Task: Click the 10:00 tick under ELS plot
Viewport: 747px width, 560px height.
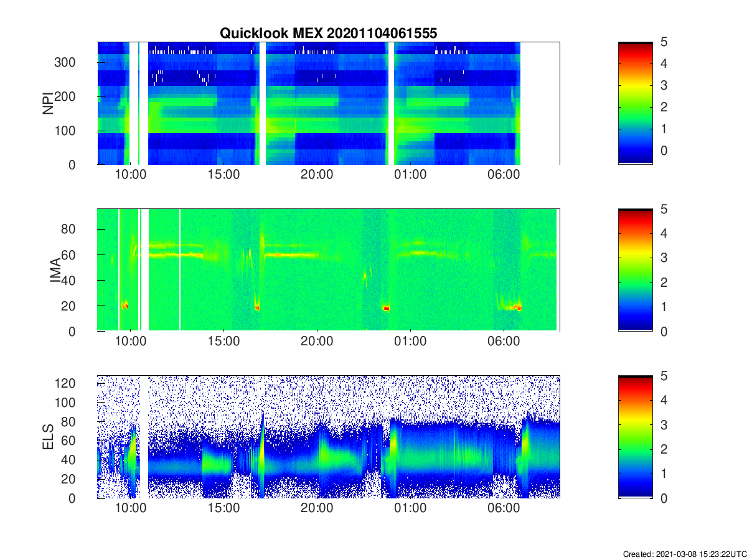Action: 130,508
